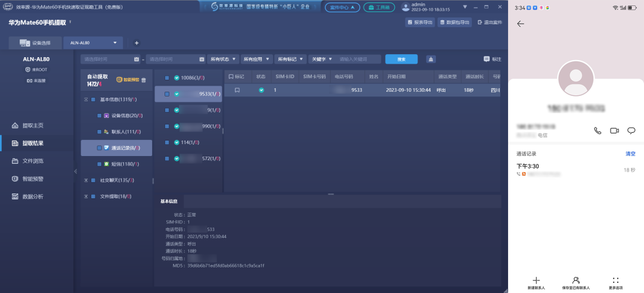
Task: Expand the 社交聊天 tree node
Action: pyautogui.click(x=86, y=180)
